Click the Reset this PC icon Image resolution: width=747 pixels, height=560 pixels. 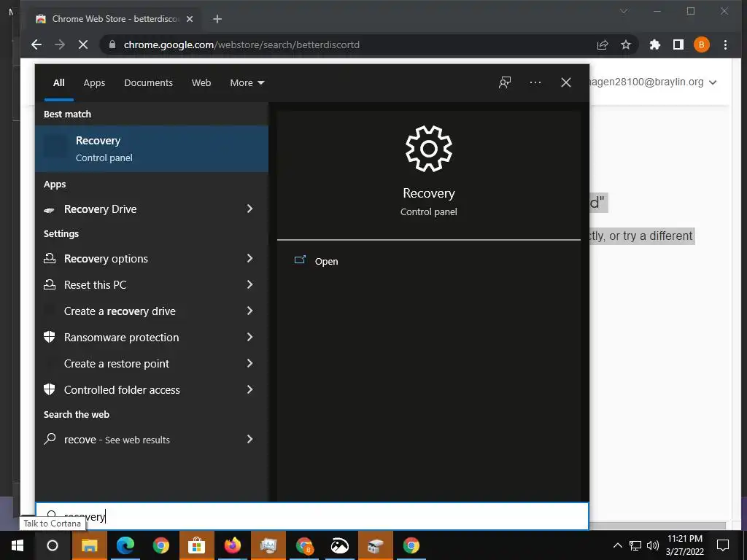[50, 284]
